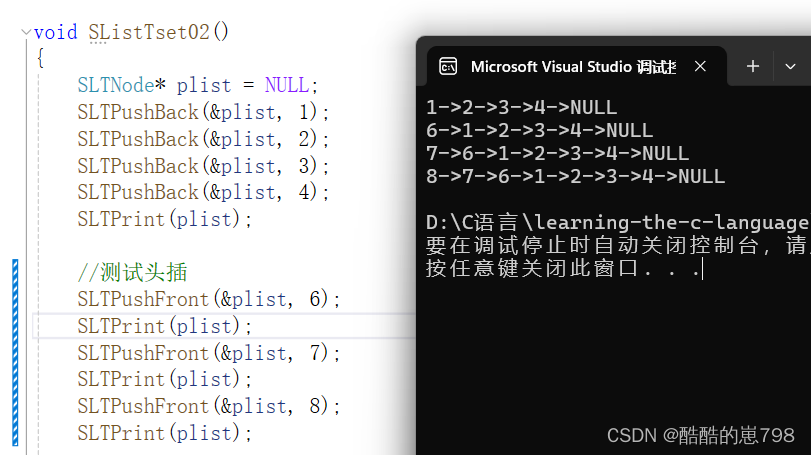Open the terminal tab dropdown chevron
The width and height of the screenshot is (811, 455).
pyautogui.click(x=790, y=67)
